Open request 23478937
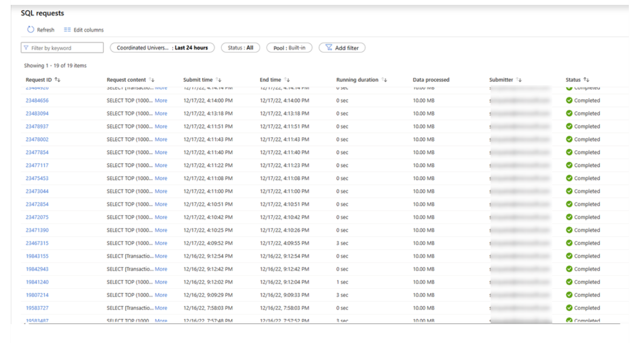Image resolution: width=644 pixels, height=343 pixels. (37, 126)
